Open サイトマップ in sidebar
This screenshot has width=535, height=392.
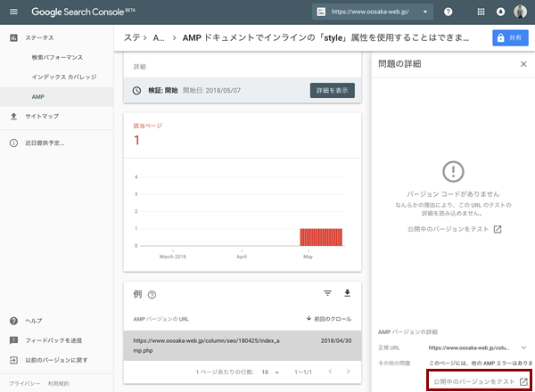point(42,116)
